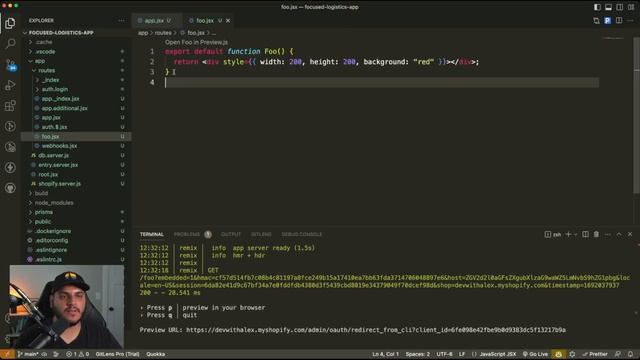This screenshot has width=640, height=360.
Task: Change language mode JavaScript JSX
Action: point(498,354)
